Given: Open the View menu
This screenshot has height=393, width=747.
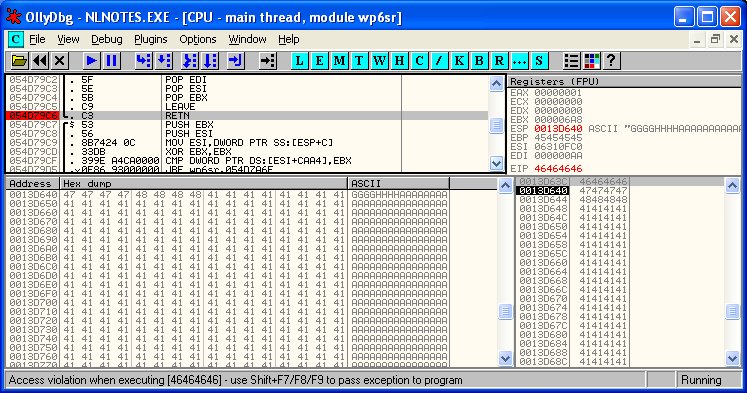Looking at the screenshot, I should [x=68, y=39].
